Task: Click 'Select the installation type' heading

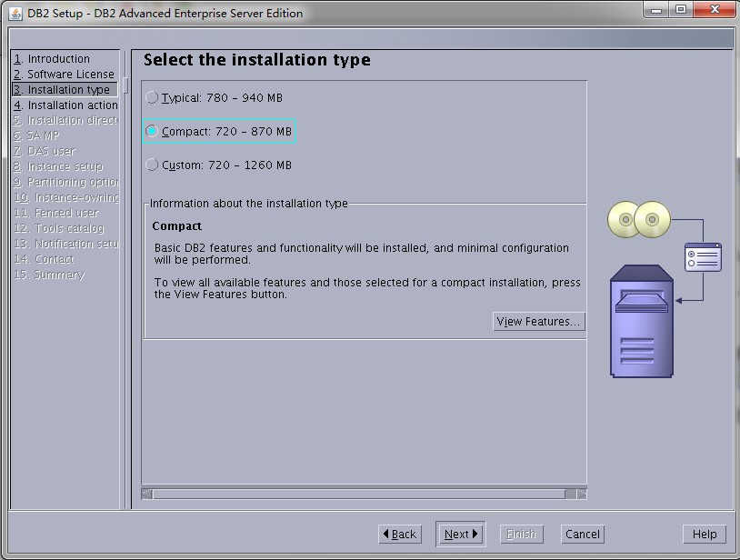Action: click(256, 60)
